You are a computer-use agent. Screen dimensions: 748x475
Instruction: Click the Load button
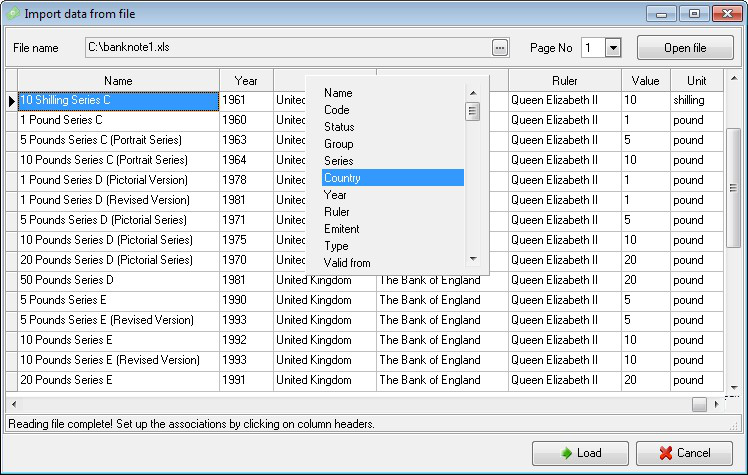click(x=580, y=453)
